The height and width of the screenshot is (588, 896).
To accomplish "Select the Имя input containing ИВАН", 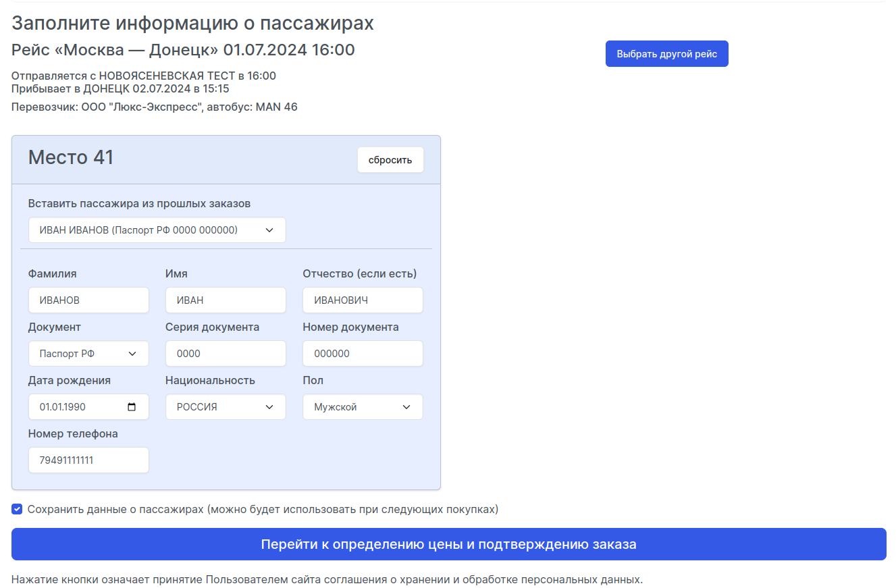I will 225,300.
